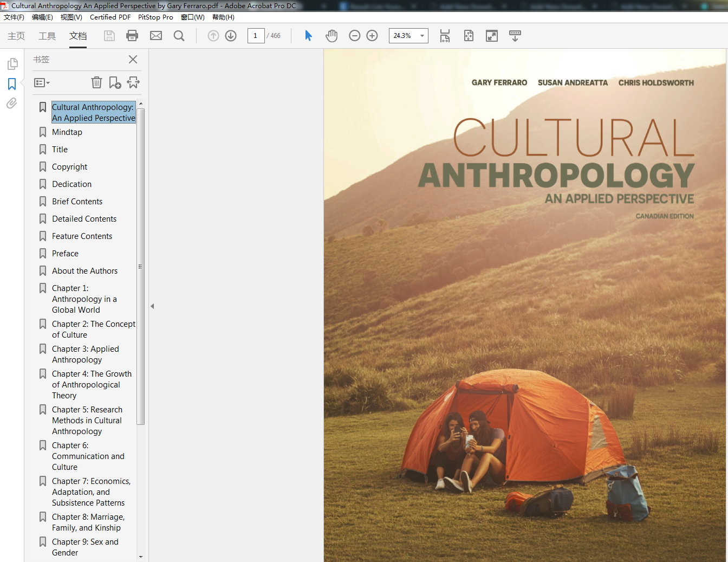Jump to Mindtap bookmark
The width and height of the screenshot is (728, 562).
tap(67, 132)
